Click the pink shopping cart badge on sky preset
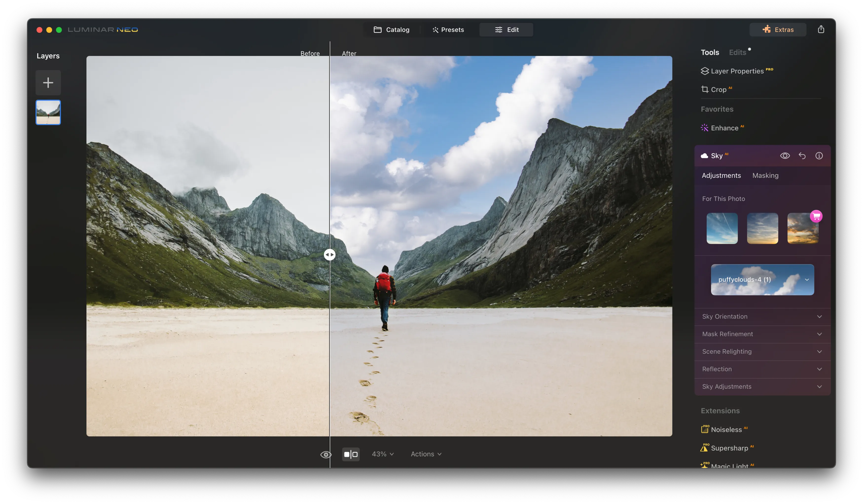This screenshot has height=504, width=863. pos(816,216)
